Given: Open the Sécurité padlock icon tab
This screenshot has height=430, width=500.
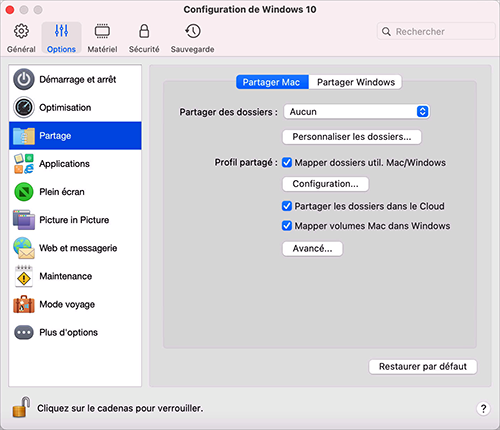Looking at the screenshot, I should pos(144,31).
